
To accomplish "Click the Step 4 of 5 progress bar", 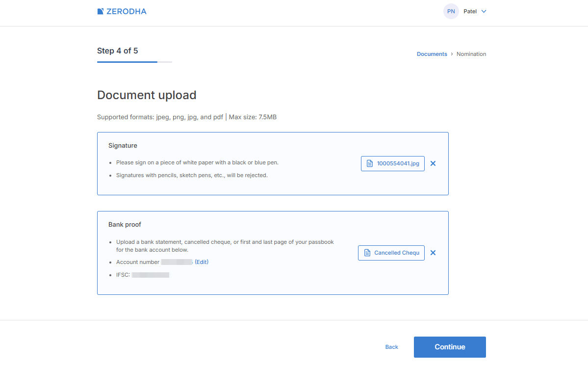I will (x=134, y=62).
